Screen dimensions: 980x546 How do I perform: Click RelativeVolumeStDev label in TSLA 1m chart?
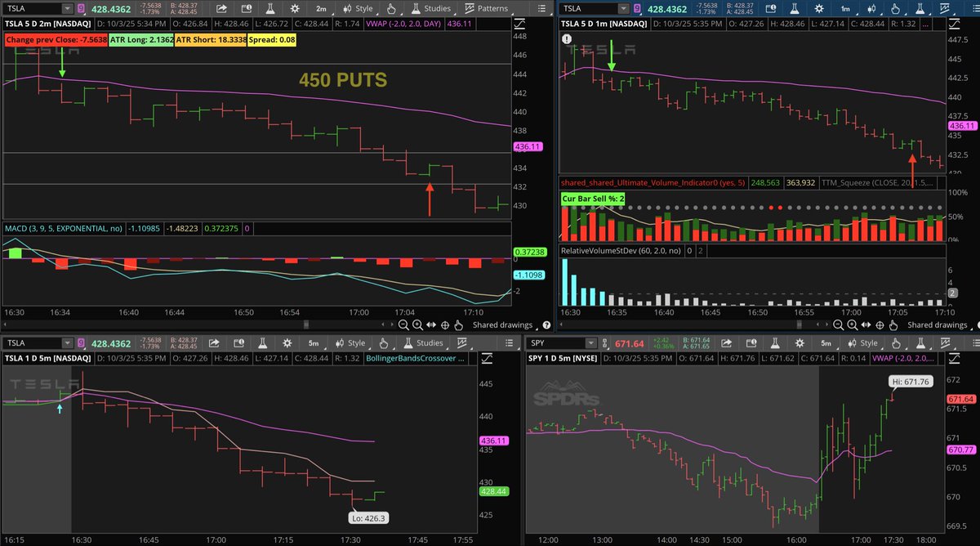tap(621, 252)
